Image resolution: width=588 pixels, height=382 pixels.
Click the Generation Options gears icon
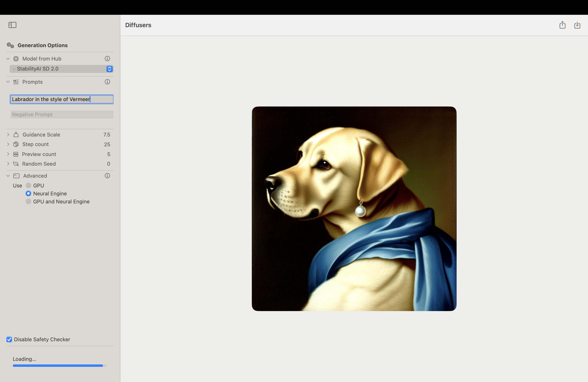coord(10,45)
